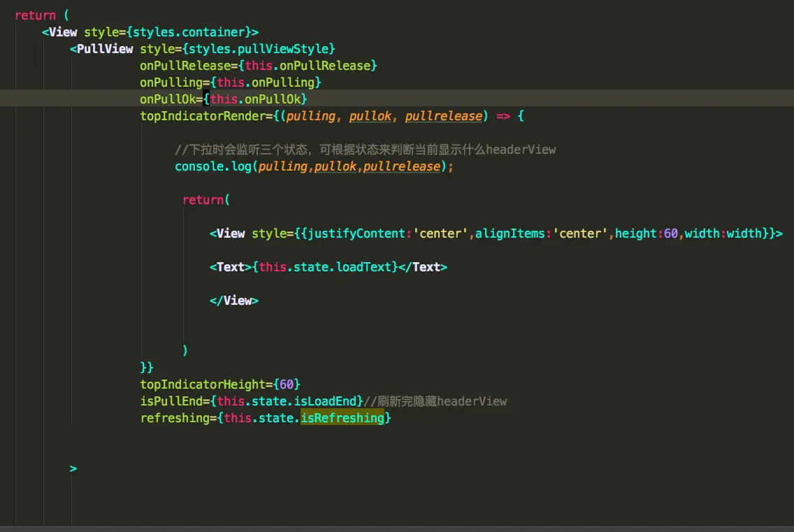
Task: Click the closing '}}' of topIndicatorRender
Action: point(147,367)
